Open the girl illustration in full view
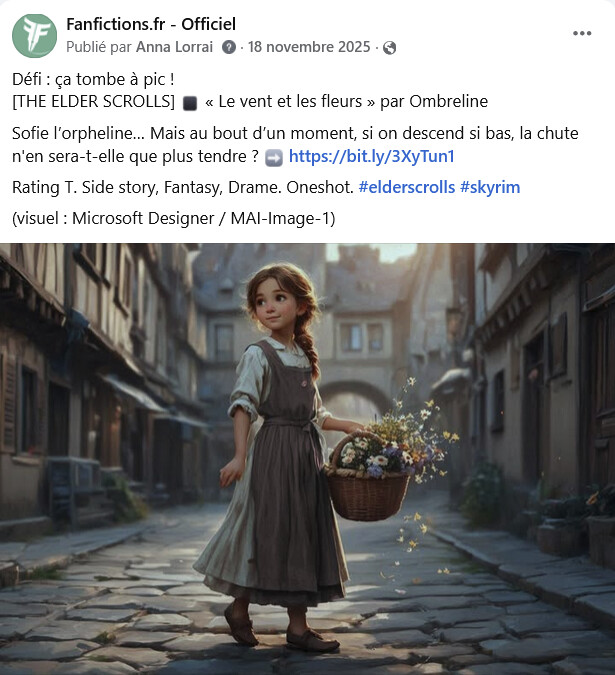Image resolution: width=615 pixels, height=675 pixels. 307,459
